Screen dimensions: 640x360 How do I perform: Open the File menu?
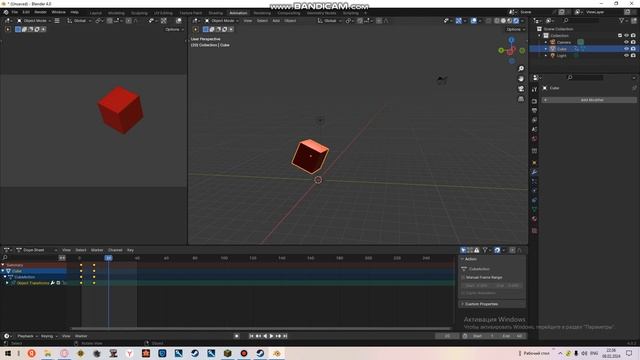point(15,12)
